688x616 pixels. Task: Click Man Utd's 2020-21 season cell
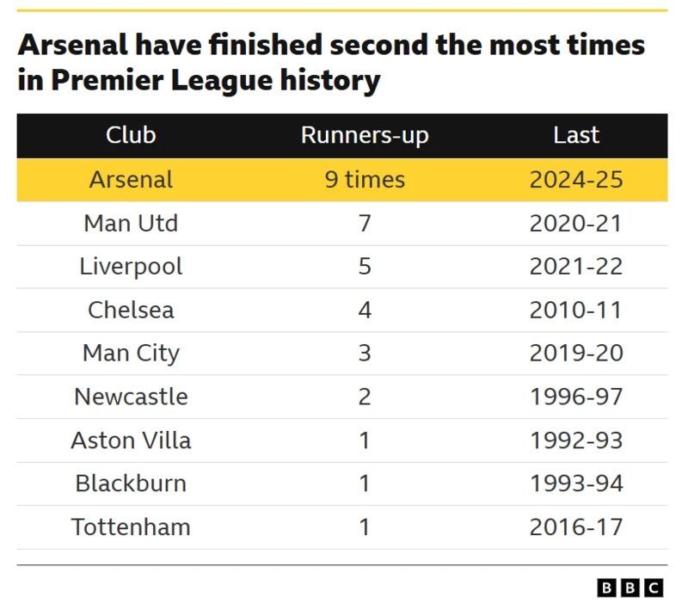click(575, 223)
